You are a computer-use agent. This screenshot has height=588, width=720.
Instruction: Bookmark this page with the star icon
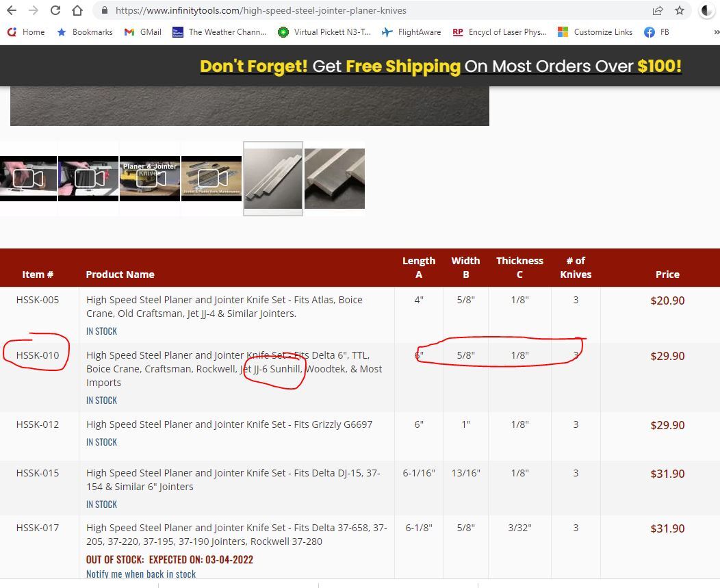click(x=680, y=10)
